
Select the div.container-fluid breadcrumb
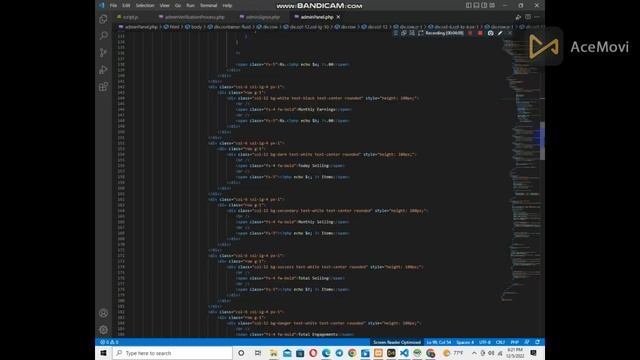(x=229, y=27)
